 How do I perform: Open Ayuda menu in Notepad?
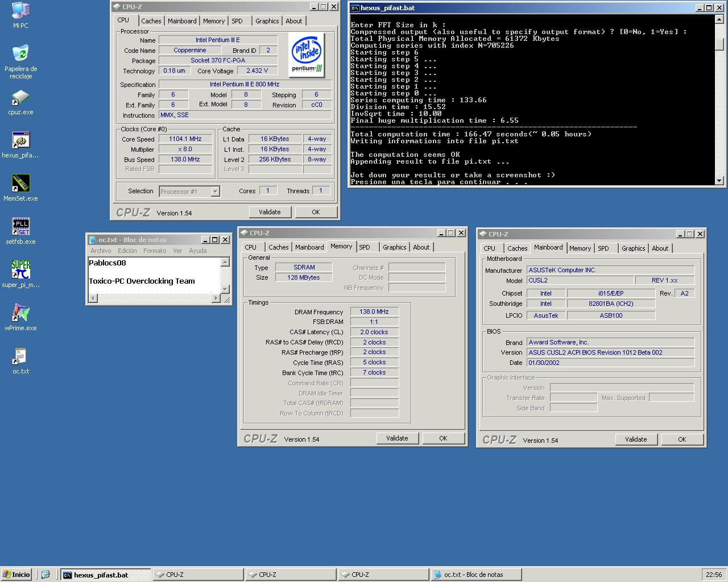click(198, 251)
